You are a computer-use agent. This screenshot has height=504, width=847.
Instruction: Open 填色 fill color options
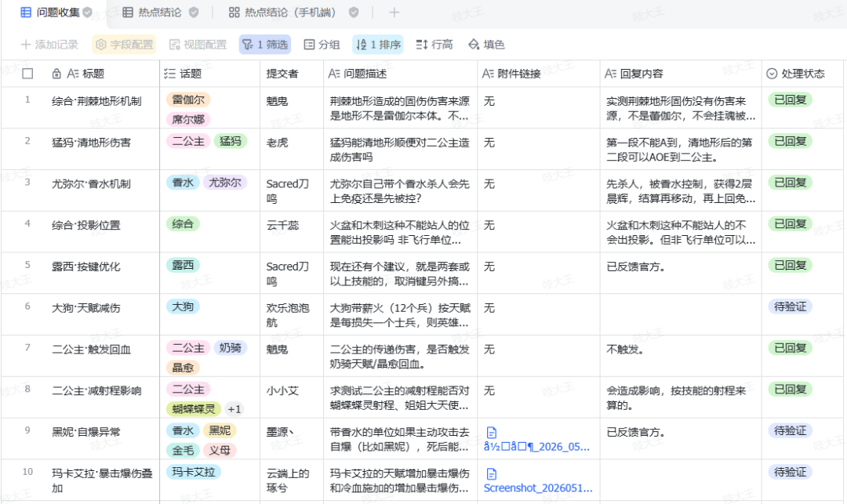point(486,44)
